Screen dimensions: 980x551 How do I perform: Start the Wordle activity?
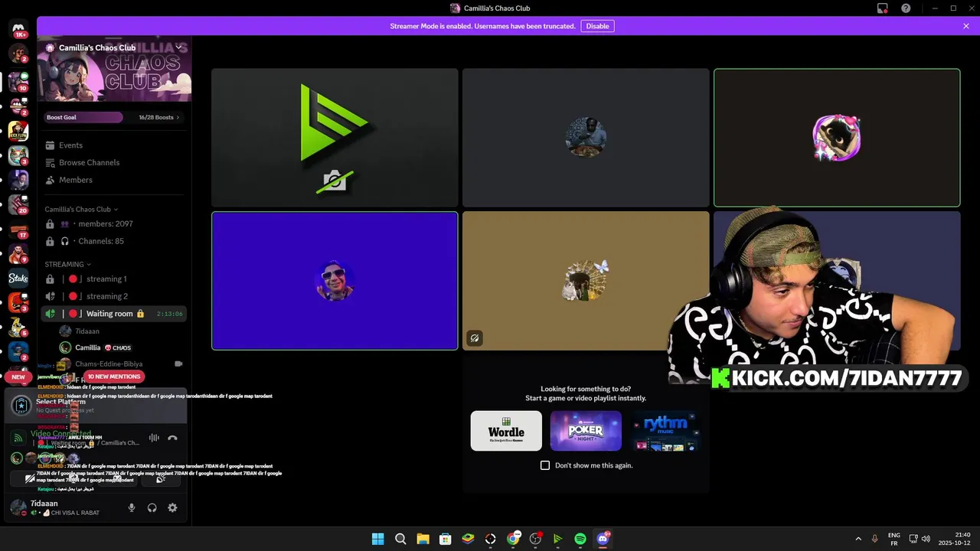point(506,431)
